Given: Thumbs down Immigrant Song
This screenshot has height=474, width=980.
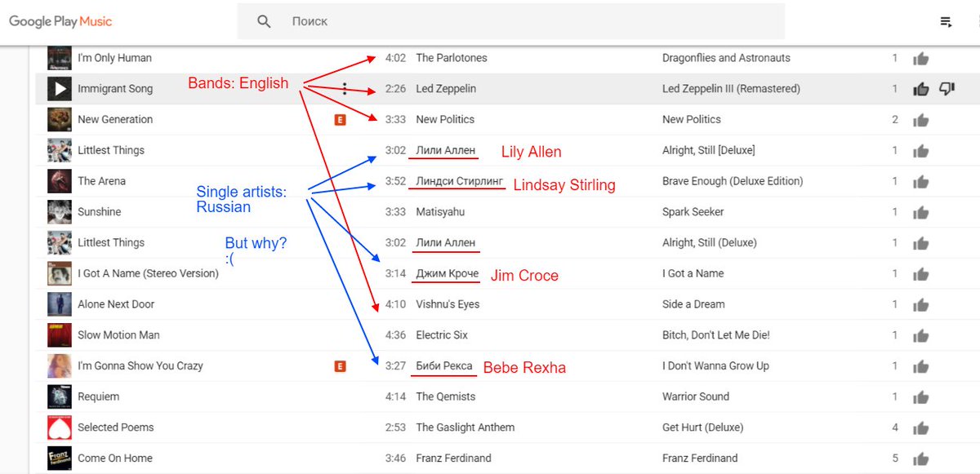Looking at the screenshot, I should 947,89.
